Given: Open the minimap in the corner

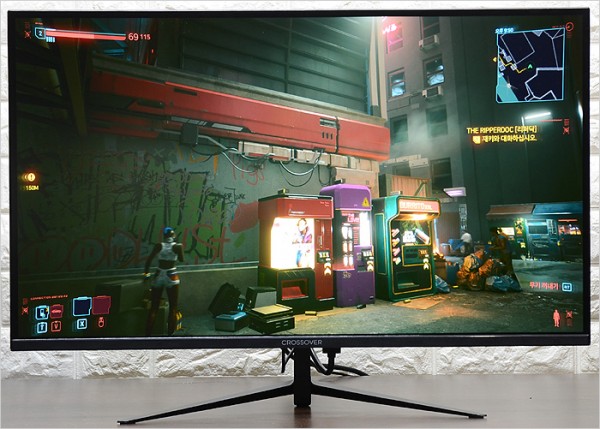Looking at the screenshot, I should click(530, 66).
